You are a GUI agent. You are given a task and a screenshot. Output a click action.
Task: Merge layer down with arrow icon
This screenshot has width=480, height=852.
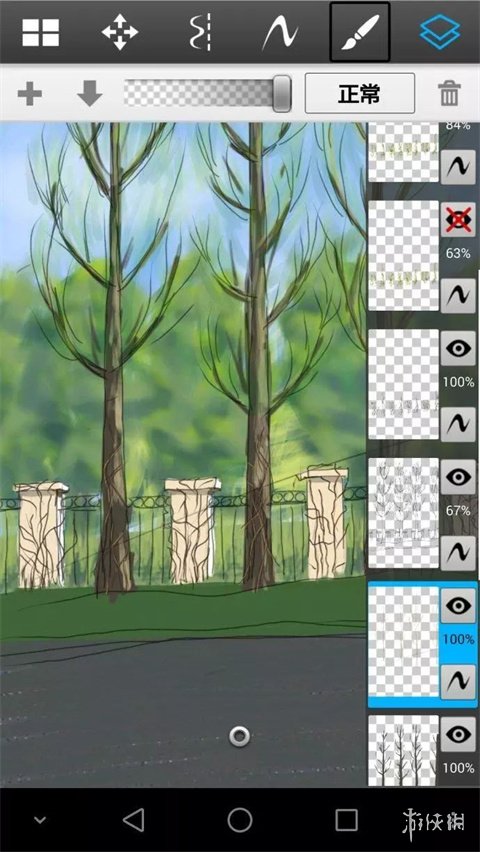pyautogui.click(x=90, y=93)
